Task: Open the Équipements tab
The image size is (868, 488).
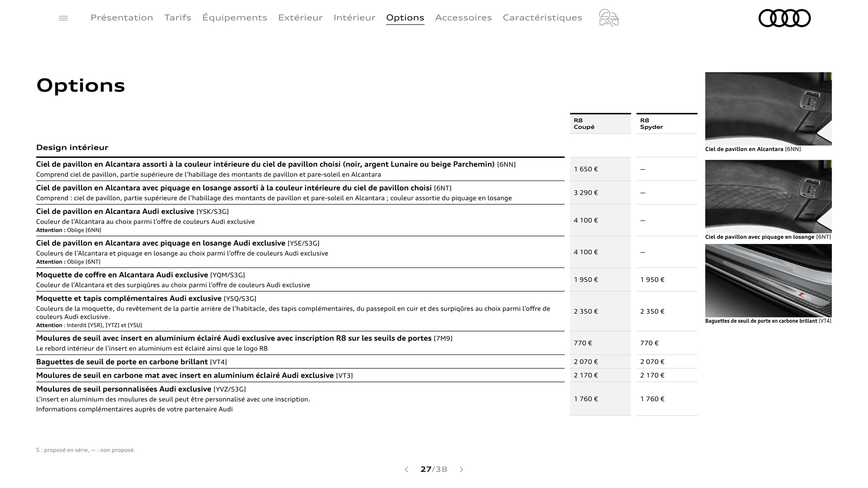Action: point(234,17)
